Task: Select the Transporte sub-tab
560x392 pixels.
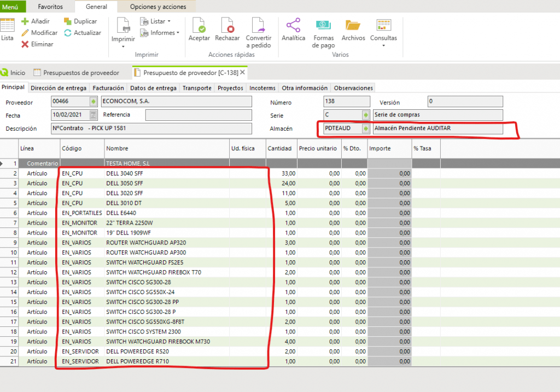Action: [x=197, y=88]
